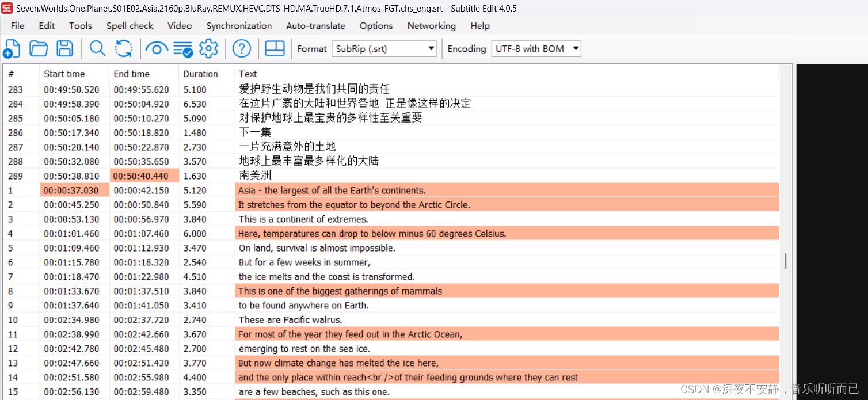Screen dimensions: 868x400
Task: Open the Synchronization menu
Action: (239, 26)
